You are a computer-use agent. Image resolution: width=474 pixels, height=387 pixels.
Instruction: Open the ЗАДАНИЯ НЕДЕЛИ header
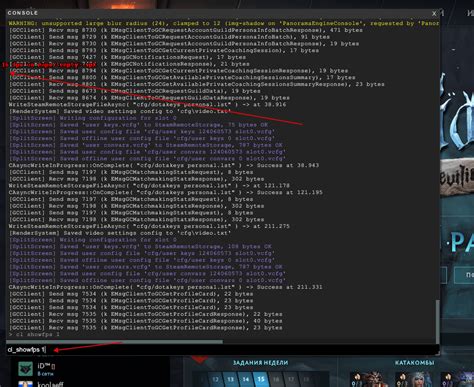(x=260, y=363)
